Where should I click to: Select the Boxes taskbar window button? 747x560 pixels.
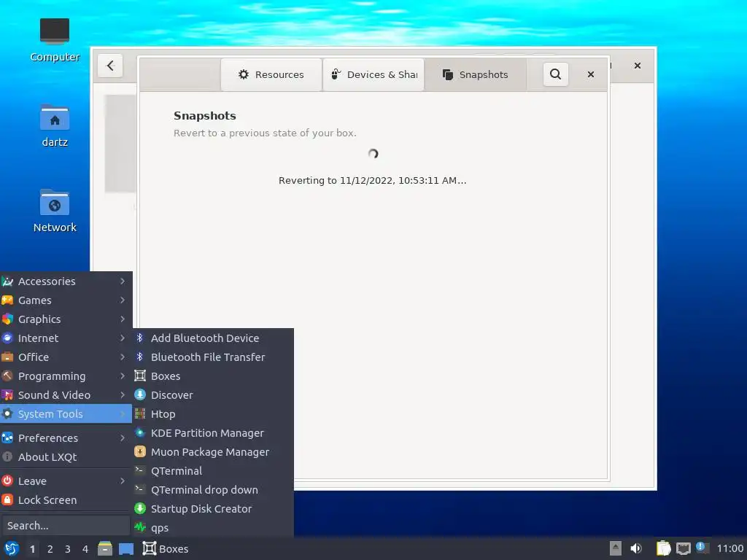click(166, 548)
